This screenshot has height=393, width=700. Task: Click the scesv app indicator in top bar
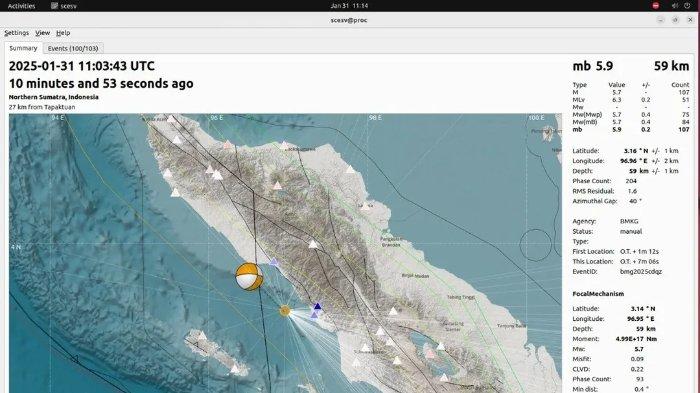point(64,6)
